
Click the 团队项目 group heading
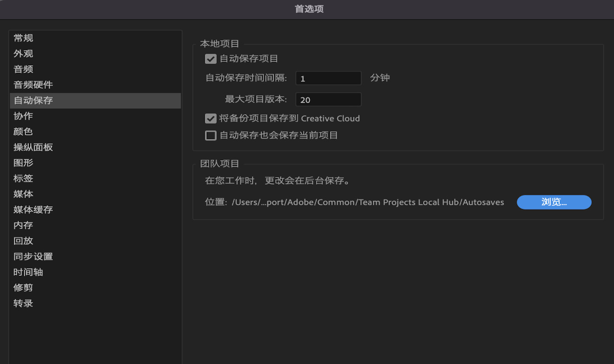click(220, 164)
